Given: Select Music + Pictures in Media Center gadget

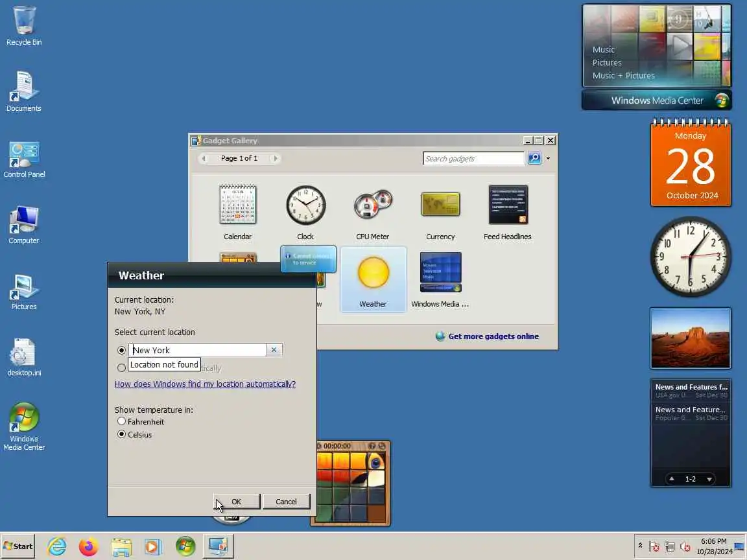Looking at the screenshot, I should [x=623, y=75].
